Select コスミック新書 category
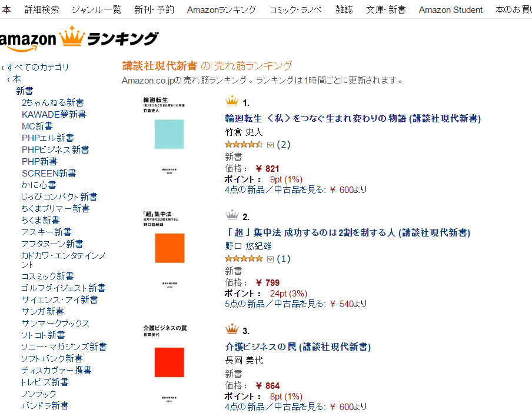532x413 pixels. click(x=48, y=277)
